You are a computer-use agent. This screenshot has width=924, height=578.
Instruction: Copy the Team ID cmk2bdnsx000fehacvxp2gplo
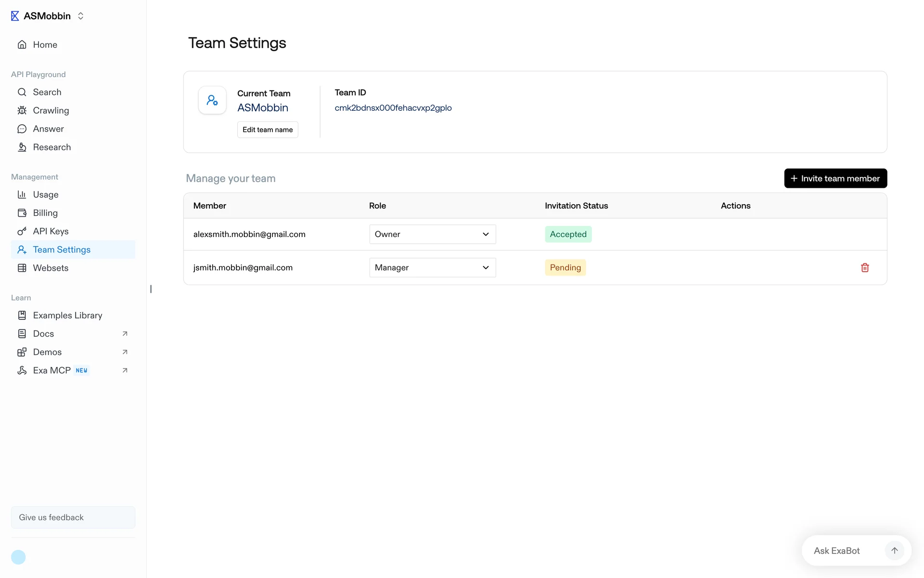(x=393, y=108)
